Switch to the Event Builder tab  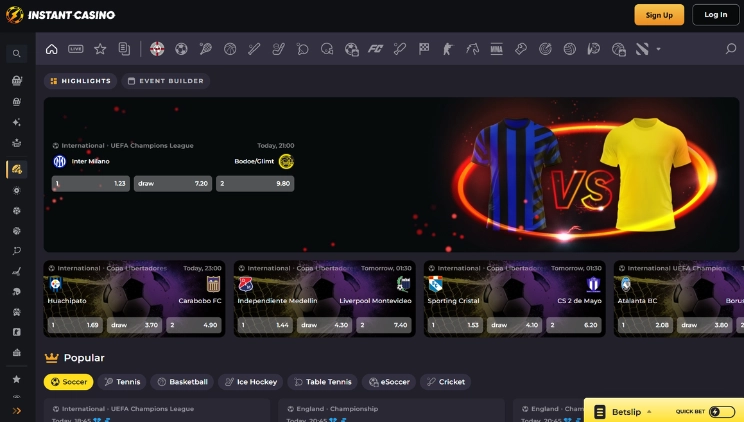[166, 81]
